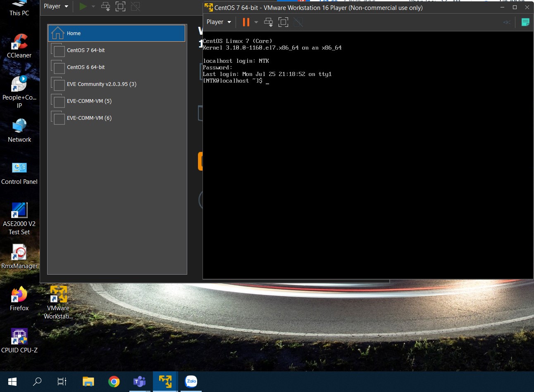Open Google Chrome from the taskbar
This screenshot has height=392, width=534.
(114, 381)
